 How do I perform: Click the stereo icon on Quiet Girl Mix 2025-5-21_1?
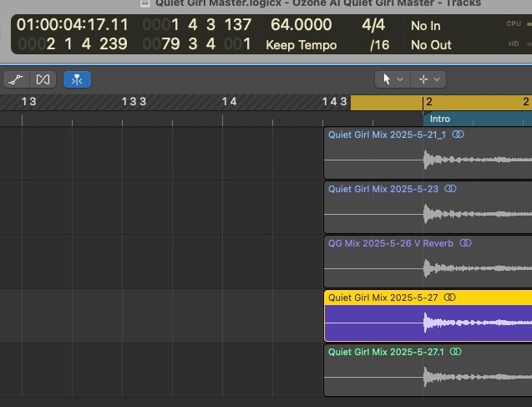tap(458, 135)
